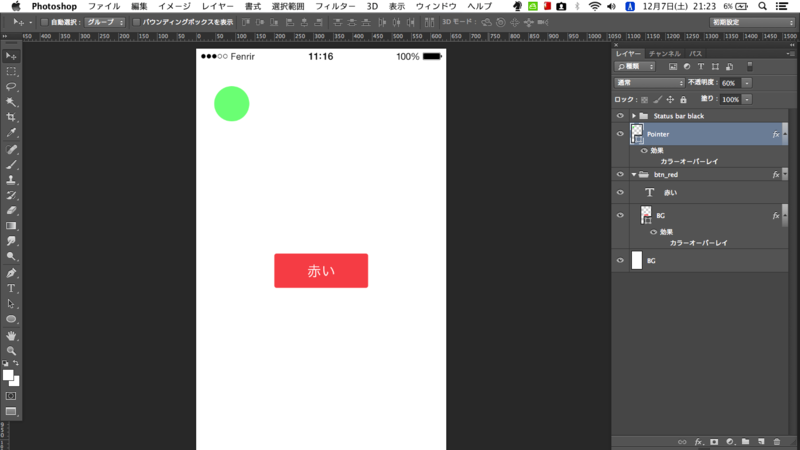Open the layer filter kind dropdown
Viewport: 800px width, 450px height.
[x=635, y=66]
